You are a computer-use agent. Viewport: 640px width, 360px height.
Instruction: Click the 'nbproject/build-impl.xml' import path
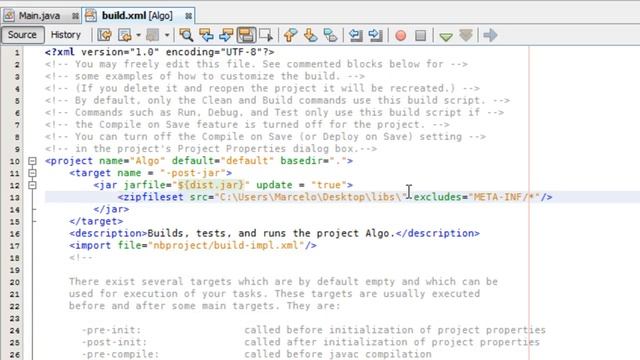coord(226,245)
